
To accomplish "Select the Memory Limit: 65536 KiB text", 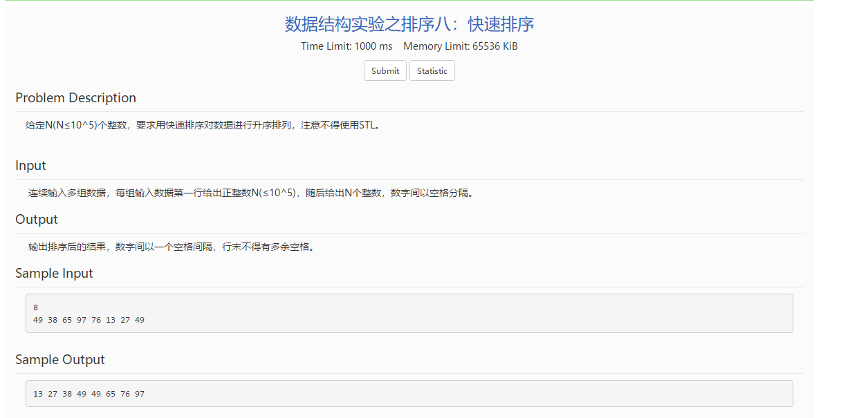I will pos(461,46).
